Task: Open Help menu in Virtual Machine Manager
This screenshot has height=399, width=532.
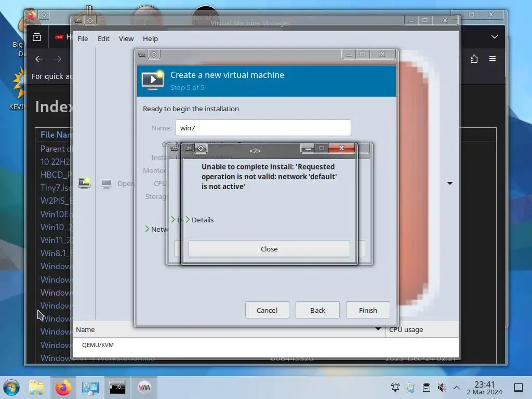Action: tap(150, 38)
